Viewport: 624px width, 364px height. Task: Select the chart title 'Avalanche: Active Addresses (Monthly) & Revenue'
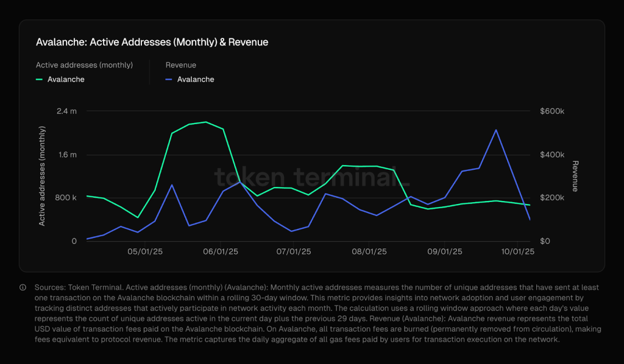[x=152, y=42]
